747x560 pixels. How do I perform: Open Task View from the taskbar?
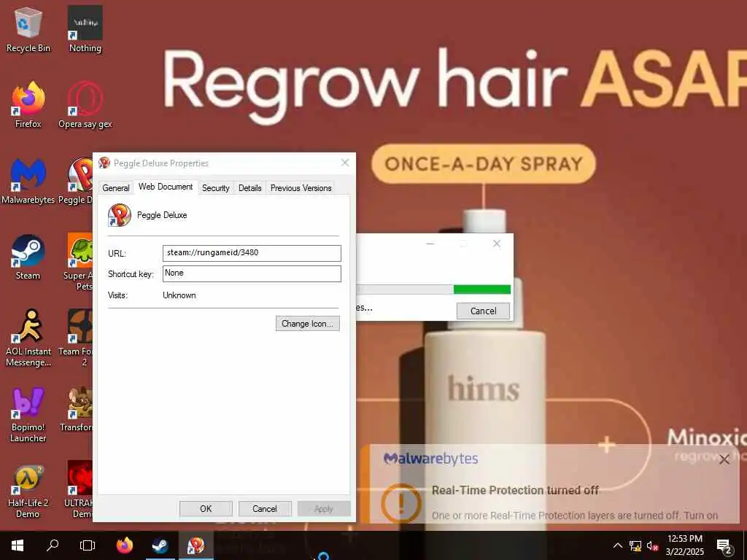(x=88, y=545)
